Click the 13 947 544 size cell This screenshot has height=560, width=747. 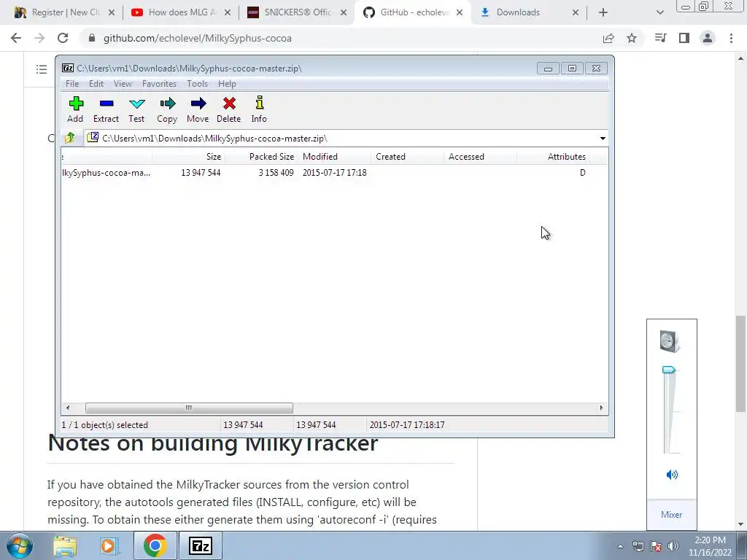click(x=201, y=173)
